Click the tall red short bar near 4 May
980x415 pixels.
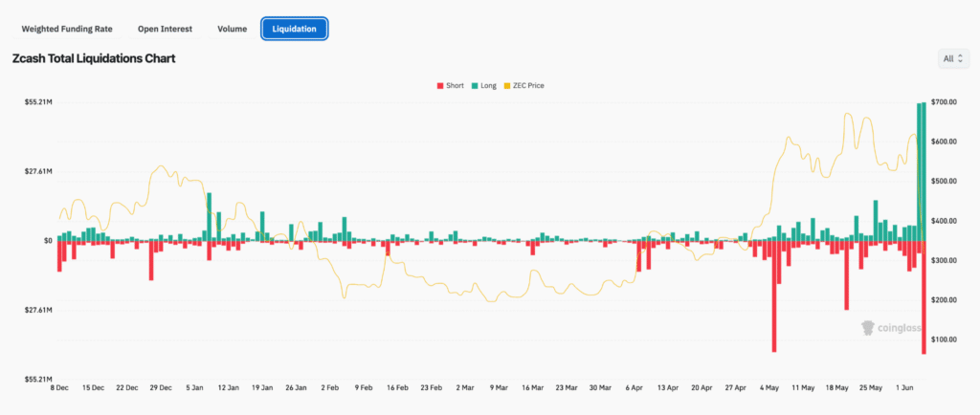(x=773, y=296)
